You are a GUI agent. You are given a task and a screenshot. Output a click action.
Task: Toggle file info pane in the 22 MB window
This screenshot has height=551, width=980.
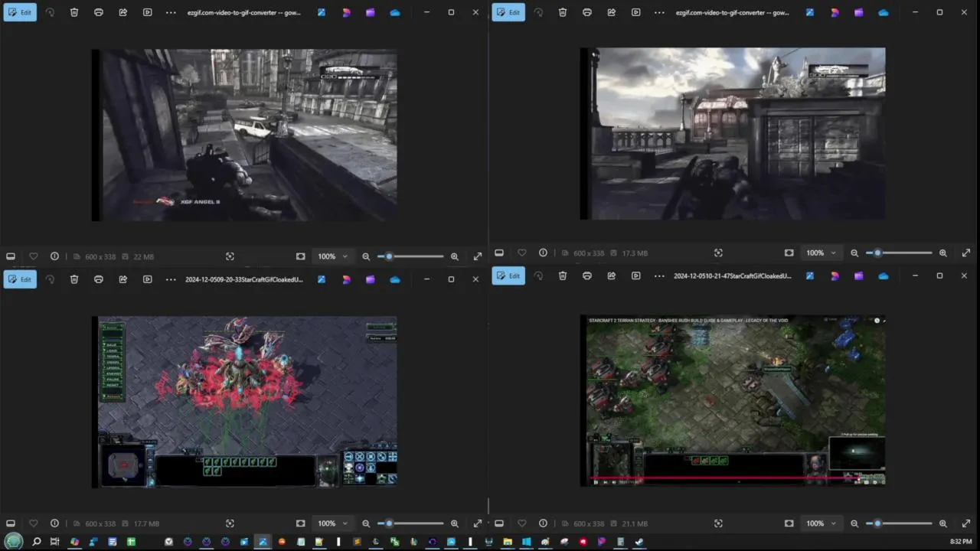[54, 256]
